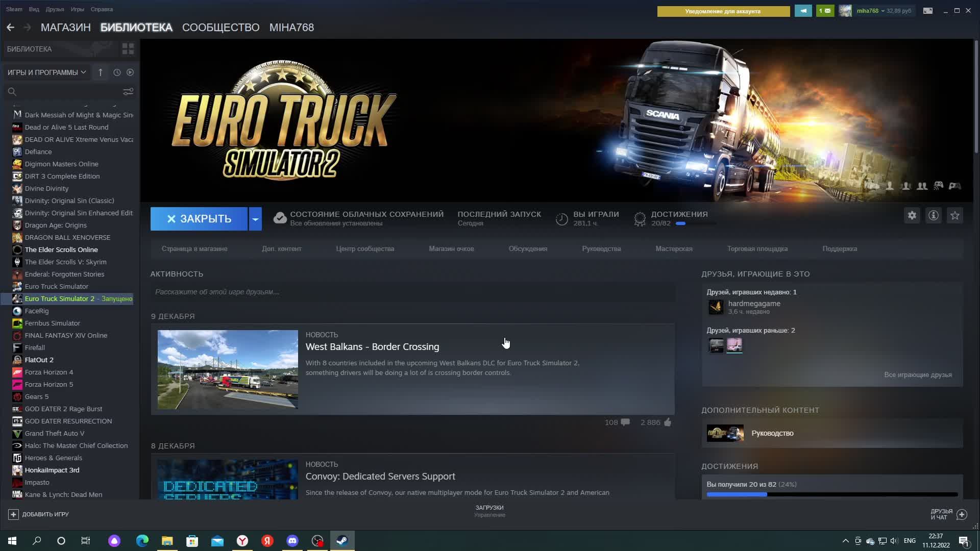Viewport: 980px width, 551px height.
Task: Click the announcements megaphone icon
Action: click(x=803, y=11)
